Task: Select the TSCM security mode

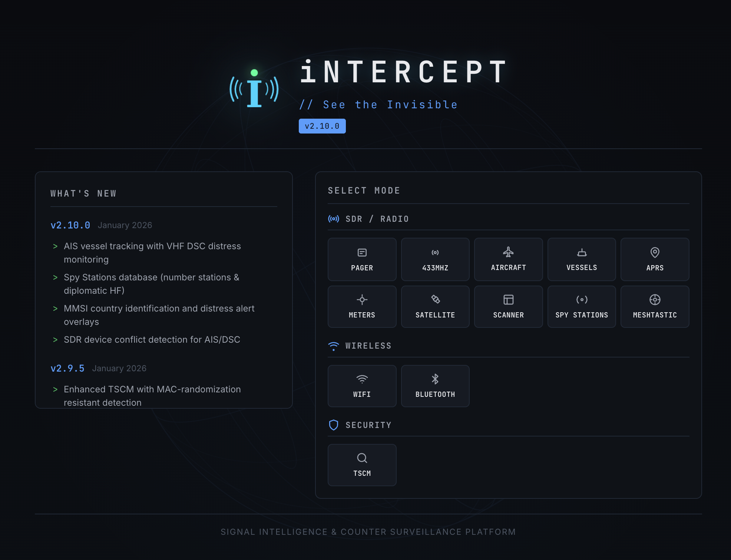Action: coord(362,465)
